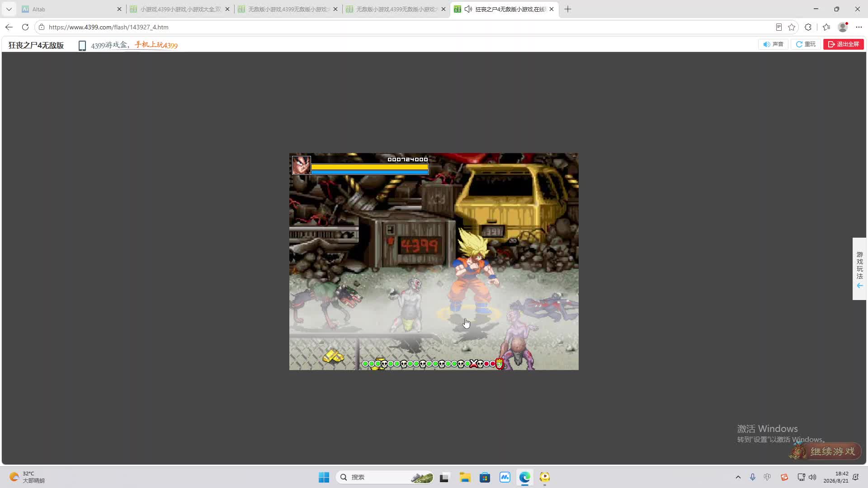Select the 狂丧之尸4无敌版 tab
The width and height of the screenshot is (868, 488).
coord(505,9)
